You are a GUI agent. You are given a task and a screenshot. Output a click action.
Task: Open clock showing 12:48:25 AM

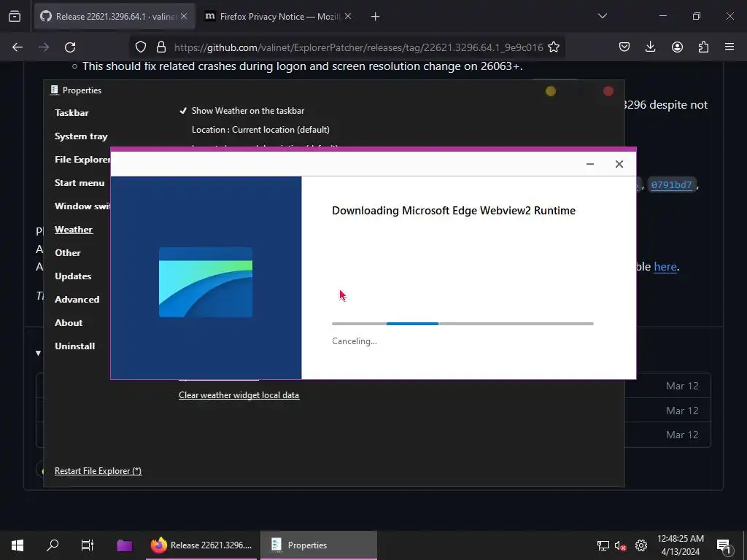(x=681, y=545)
